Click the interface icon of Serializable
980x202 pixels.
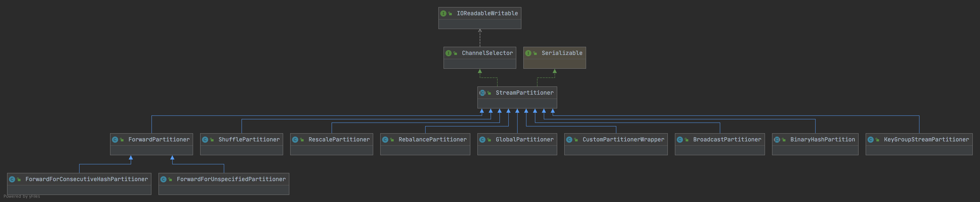528,53
